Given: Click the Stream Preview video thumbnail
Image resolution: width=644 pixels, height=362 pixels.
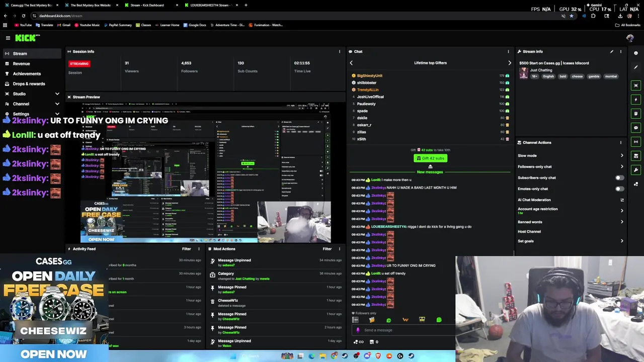Looking at the screenshot, I should (206, 172).
